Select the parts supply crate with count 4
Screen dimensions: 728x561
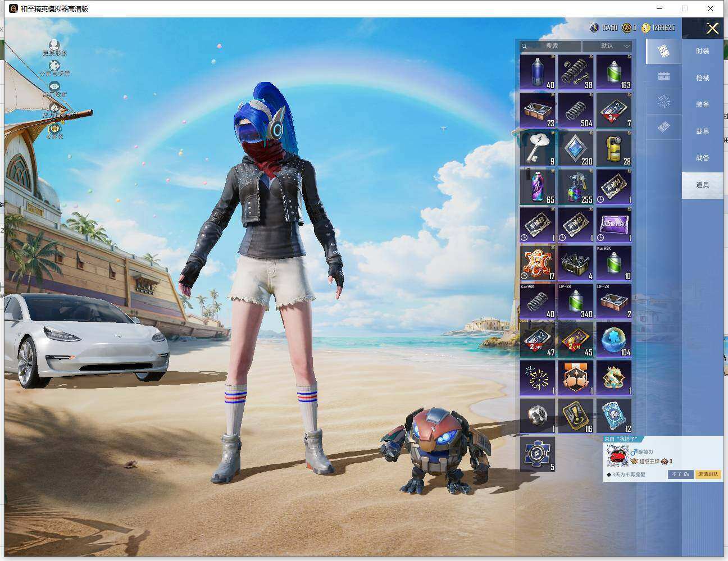[576, 263]
